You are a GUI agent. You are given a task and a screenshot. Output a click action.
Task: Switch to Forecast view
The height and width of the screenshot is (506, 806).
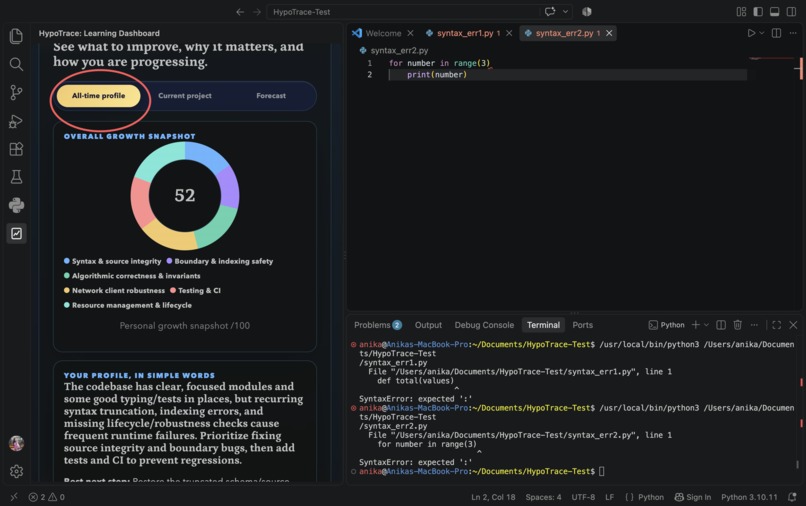click(x=271, y=96)
